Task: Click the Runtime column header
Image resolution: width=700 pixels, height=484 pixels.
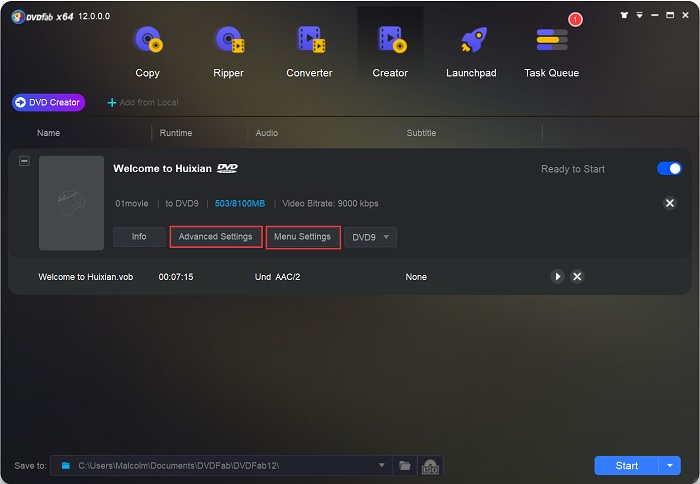Action: [x=176, y=133]
